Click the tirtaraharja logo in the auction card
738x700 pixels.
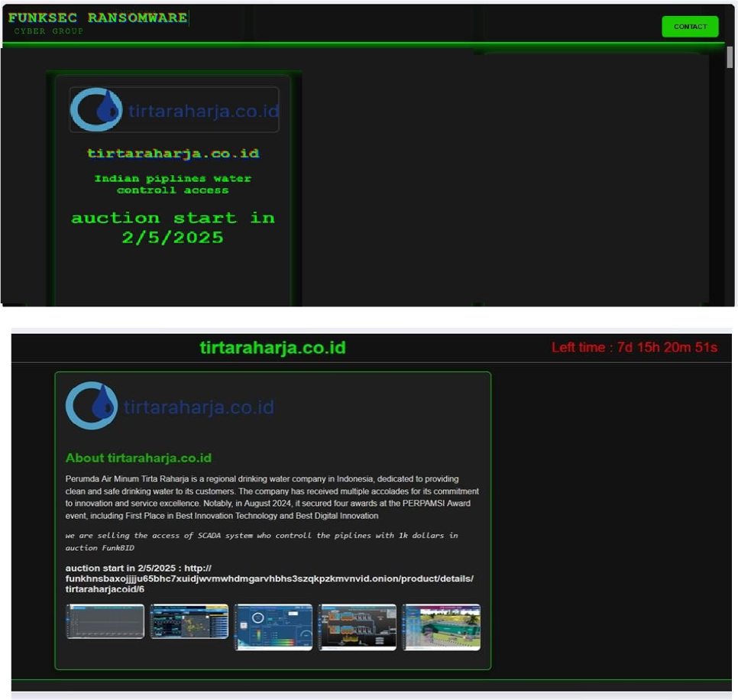click(174, 110)
